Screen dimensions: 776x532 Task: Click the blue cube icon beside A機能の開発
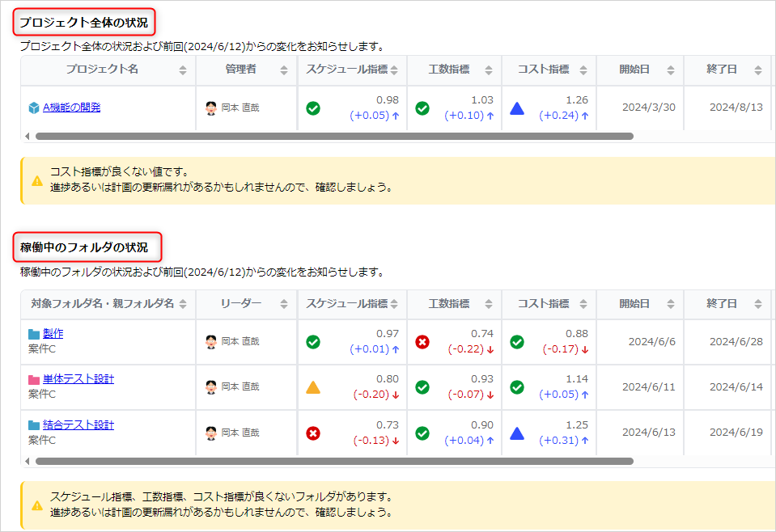pos(34,108)
